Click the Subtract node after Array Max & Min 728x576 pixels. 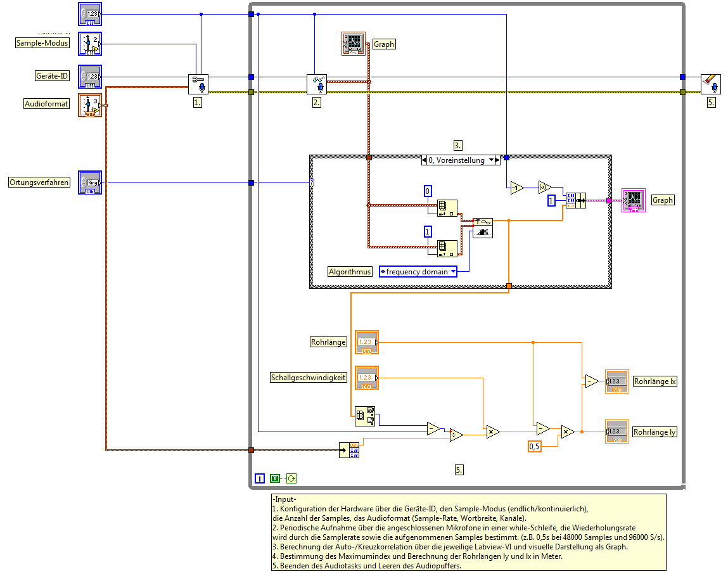pyautogui.click(x=433, y=429)
